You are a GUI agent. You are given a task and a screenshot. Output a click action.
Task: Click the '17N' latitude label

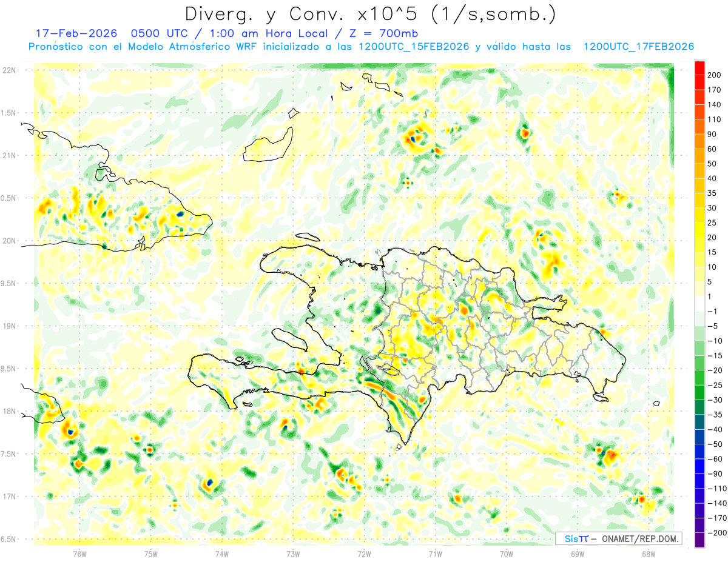click(x=9, y=497)
